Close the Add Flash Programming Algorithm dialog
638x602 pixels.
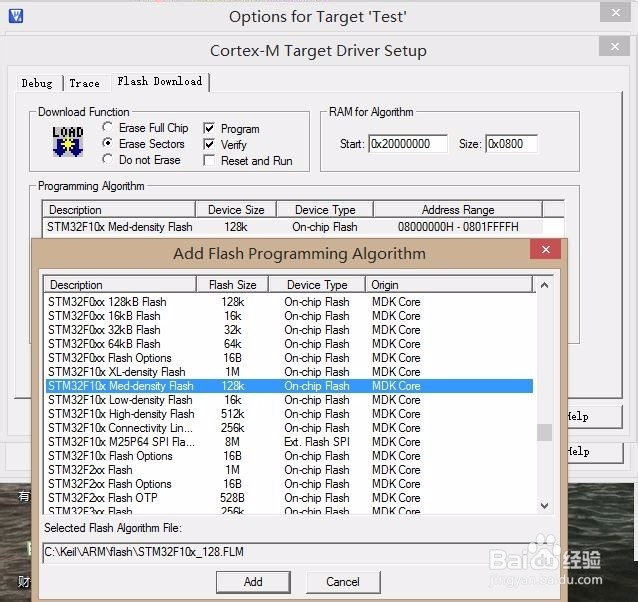[x=545, y=249]
